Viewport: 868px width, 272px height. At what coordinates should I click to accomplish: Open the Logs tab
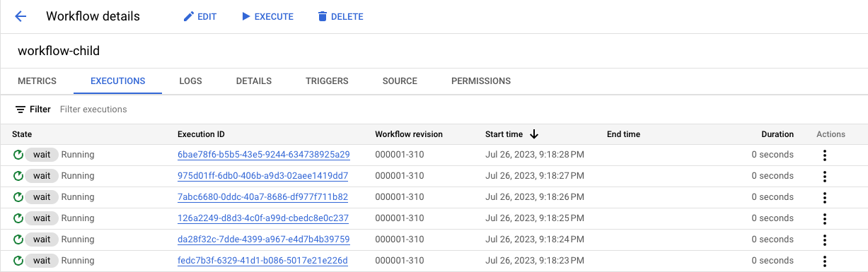coord(191,81)
